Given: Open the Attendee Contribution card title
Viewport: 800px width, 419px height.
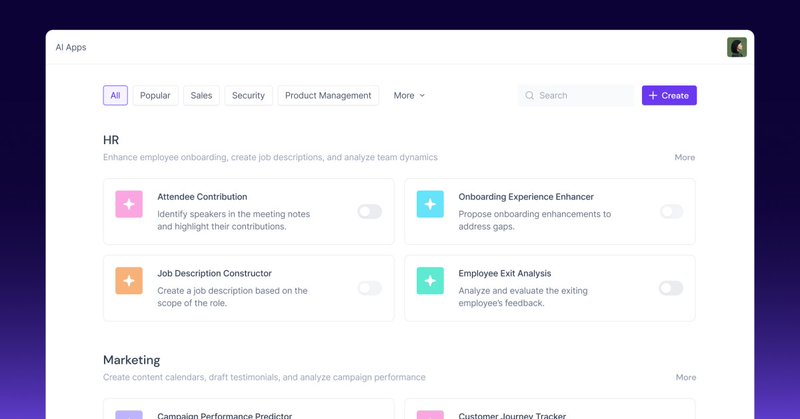Looking at the screenshot, I should [202, 196].
